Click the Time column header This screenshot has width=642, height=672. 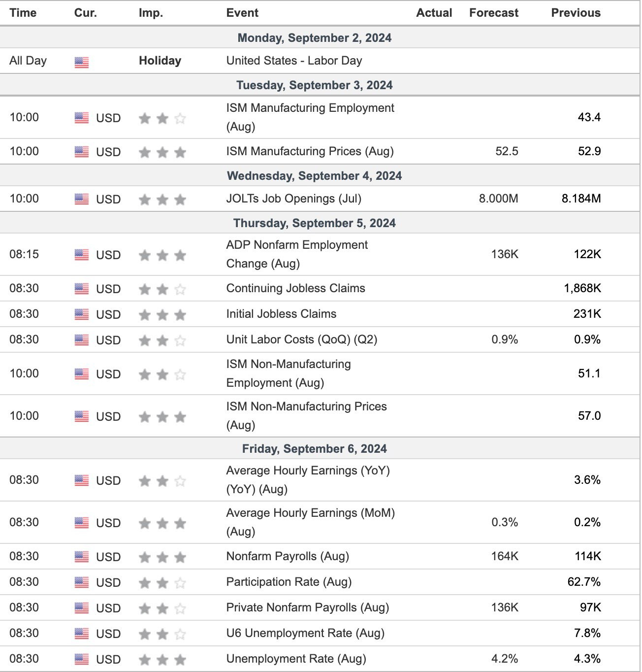tap(23, 13)
